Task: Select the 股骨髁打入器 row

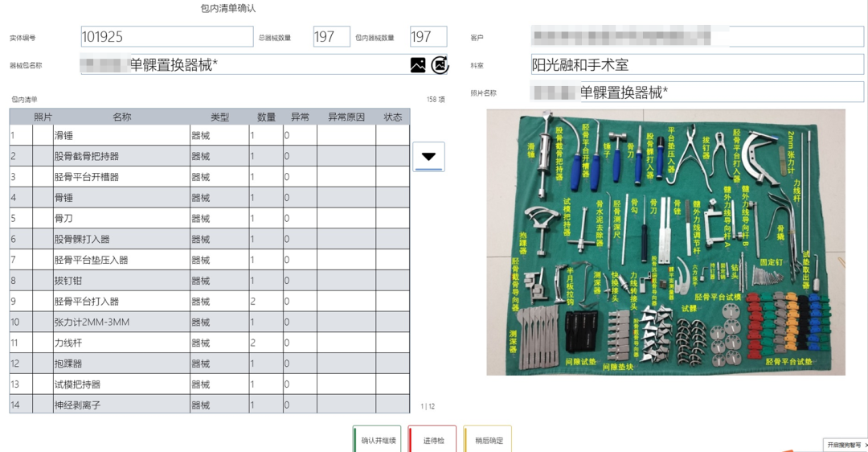Action: (210, 240)
